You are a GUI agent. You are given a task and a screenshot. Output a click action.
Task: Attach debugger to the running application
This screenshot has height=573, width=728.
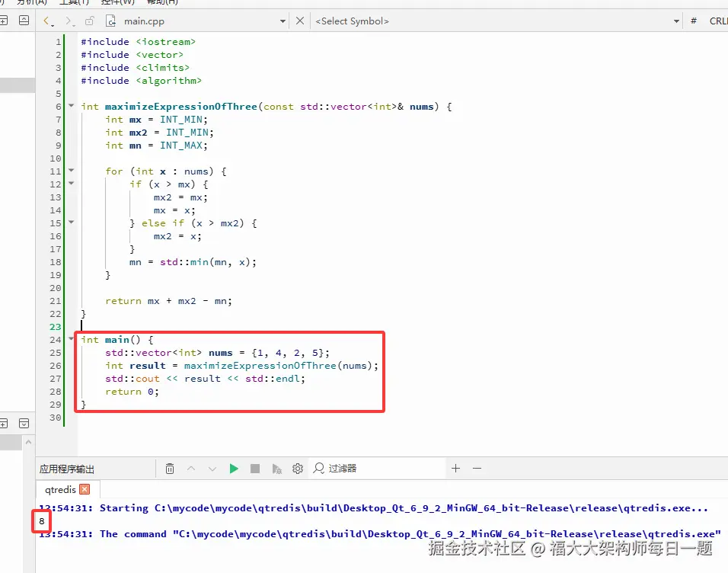pyautogui.click(x=276, y=469)
